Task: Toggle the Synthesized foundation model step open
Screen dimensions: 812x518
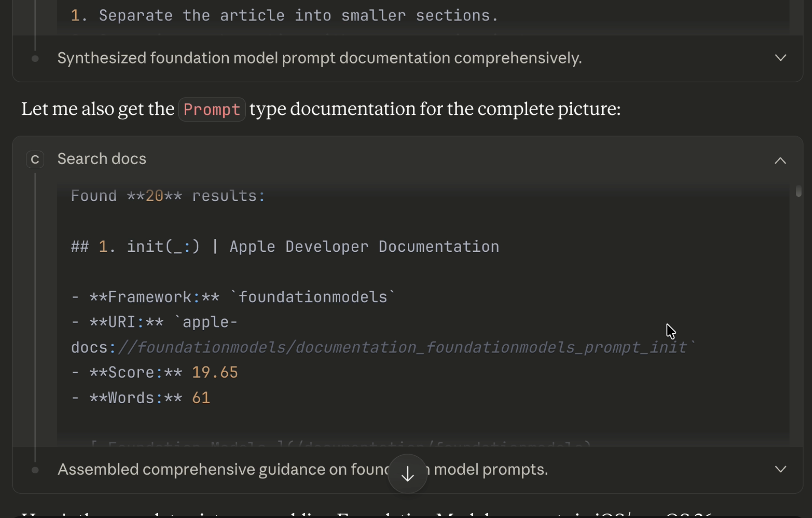Action: (780, 58)
